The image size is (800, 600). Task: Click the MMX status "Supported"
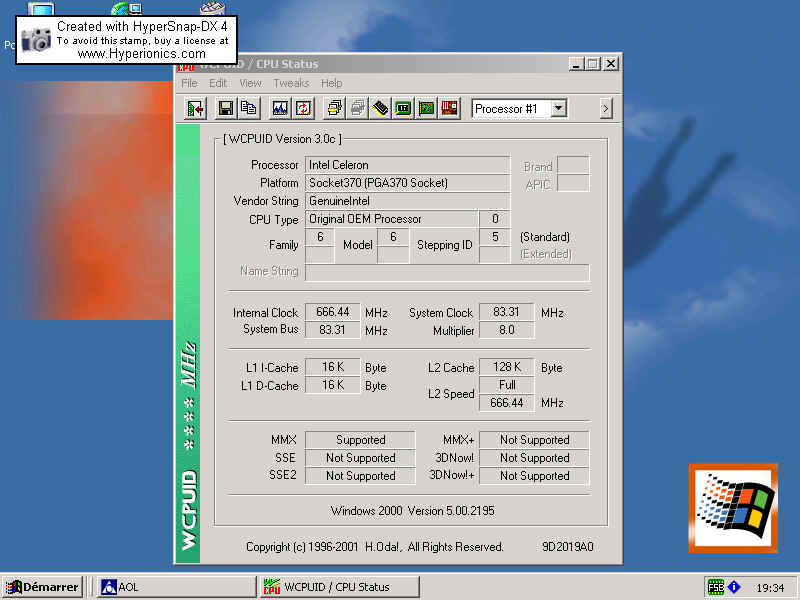(x=360, y=440)
